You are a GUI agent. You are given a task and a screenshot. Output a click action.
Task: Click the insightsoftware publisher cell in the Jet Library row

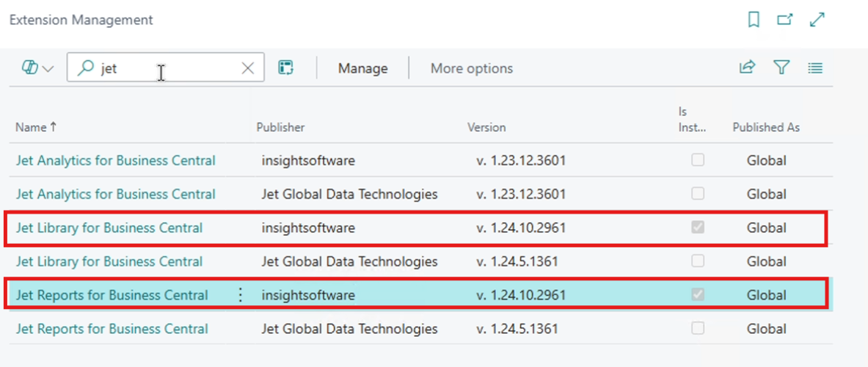tap(308, 228)
